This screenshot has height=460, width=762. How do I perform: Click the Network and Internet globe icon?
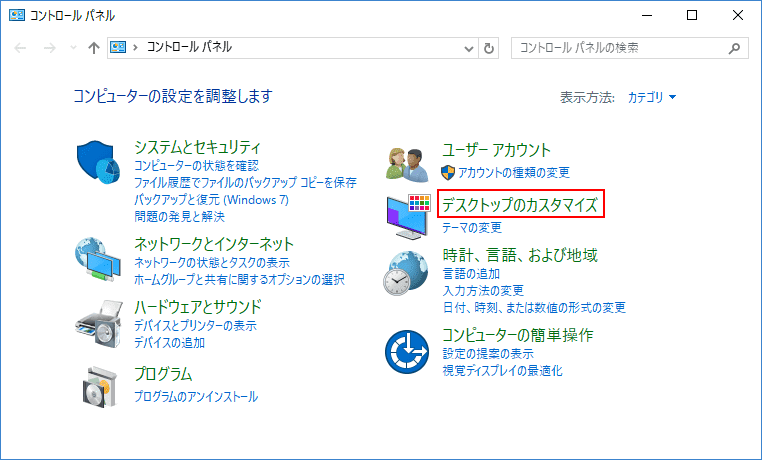coord(98,260)
